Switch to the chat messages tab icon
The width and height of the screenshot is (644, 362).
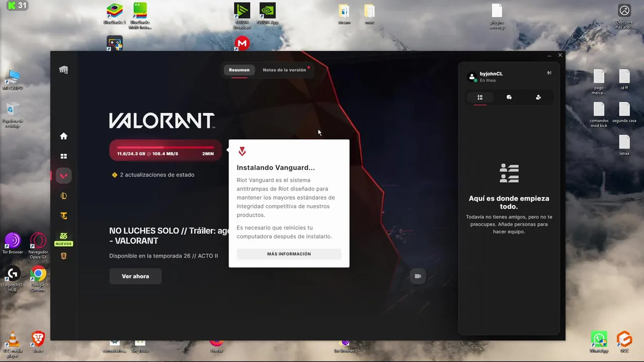coord(509,97)
